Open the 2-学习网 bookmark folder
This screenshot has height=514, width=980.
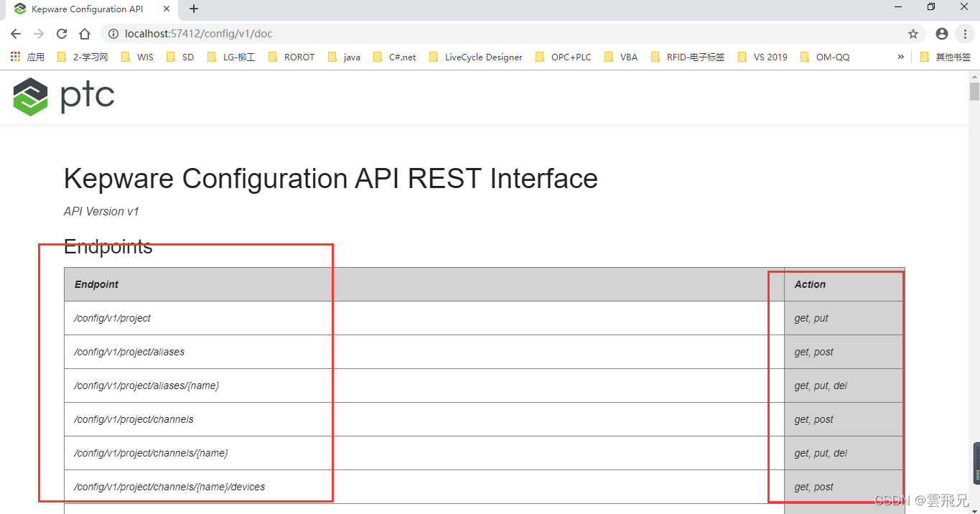(82, 57)
